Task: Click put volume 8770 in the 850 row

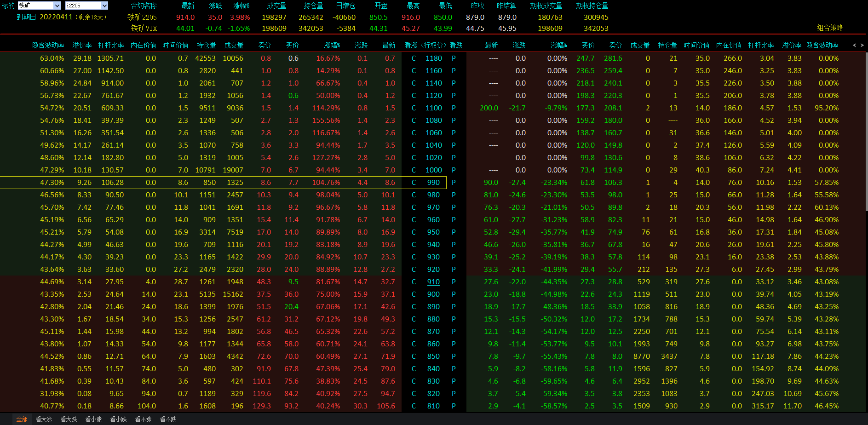Action: 642,356
